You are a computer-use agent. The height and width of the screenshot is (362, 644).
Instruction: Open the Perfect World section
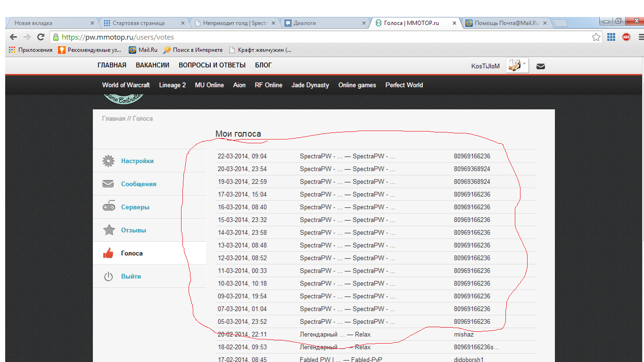coord(404,85)
